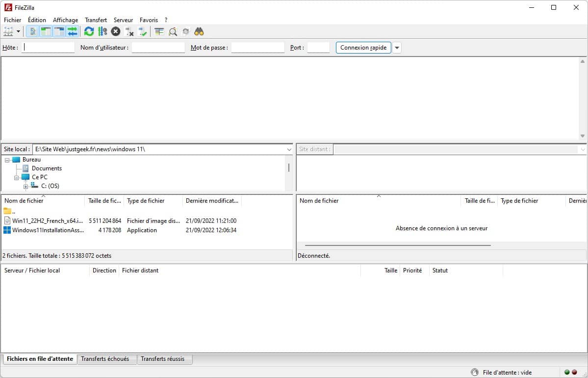
Task: Select the Windows11InstallationAss file icon
Action: [x=7, y=230]
